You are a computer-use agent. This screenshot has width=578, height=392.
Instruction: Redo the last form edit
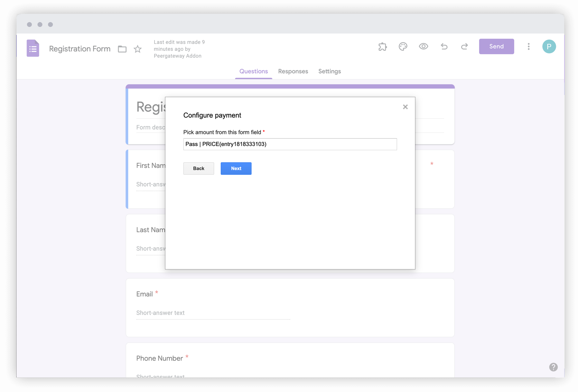coord(465,46)
